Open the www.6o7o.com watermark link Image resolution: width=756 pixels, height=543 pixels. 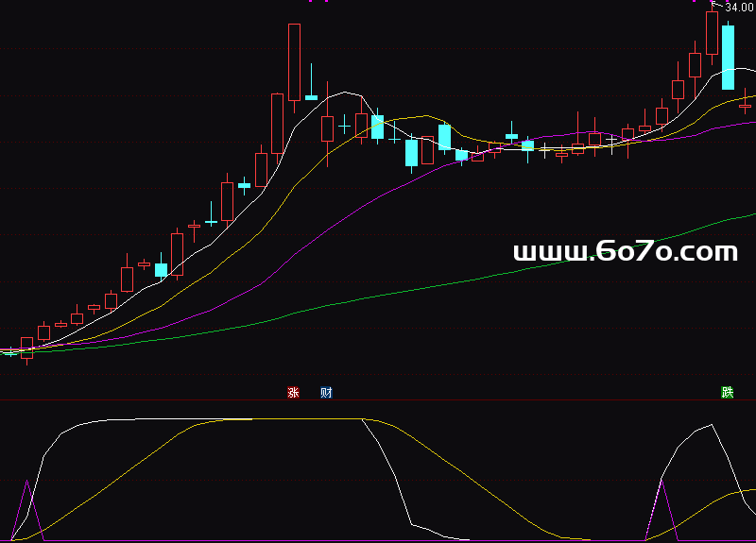[x=625, y=252]
